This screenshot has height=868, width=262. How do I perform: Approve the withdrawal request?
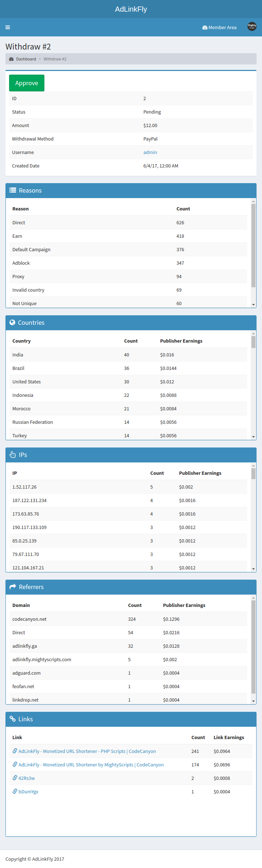click(27, 83)
